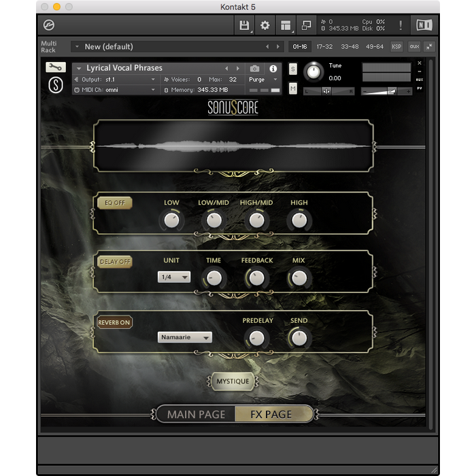Show instrument info via the 'i' icon
Image resolution: width=476 pixels, height=476 pixels.
coord(273,69)
